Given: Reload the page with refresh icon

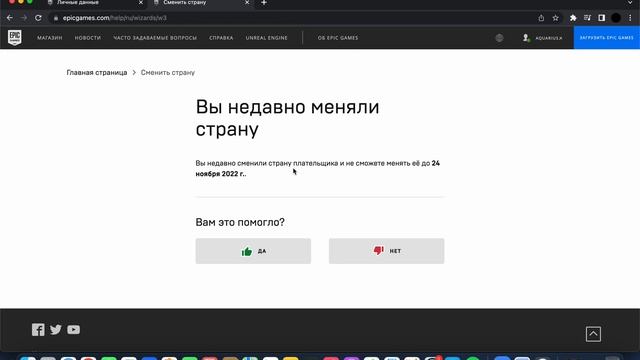Looking at the screenshot, I should coord(38,18).
